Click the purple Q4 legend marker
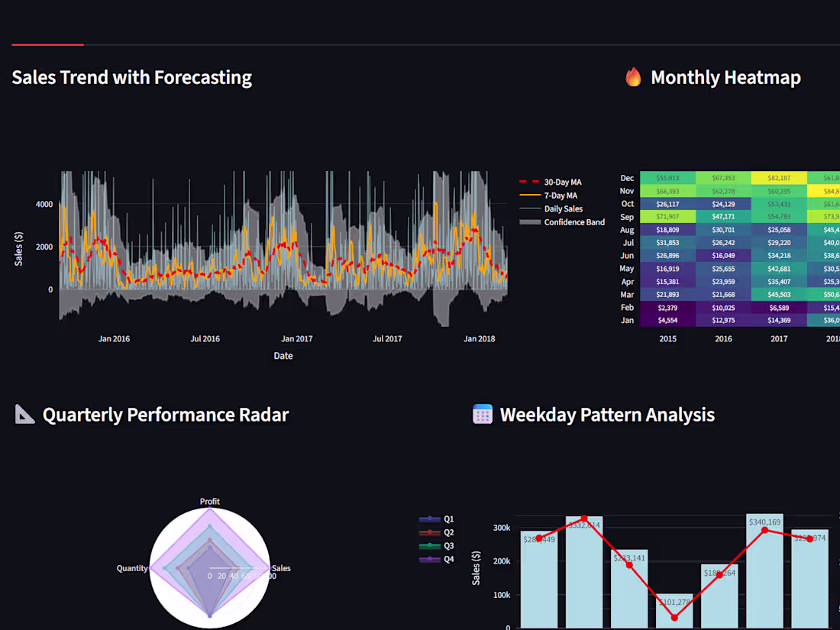This screenshot has width=840, height=630. click(x=429, y=560)
